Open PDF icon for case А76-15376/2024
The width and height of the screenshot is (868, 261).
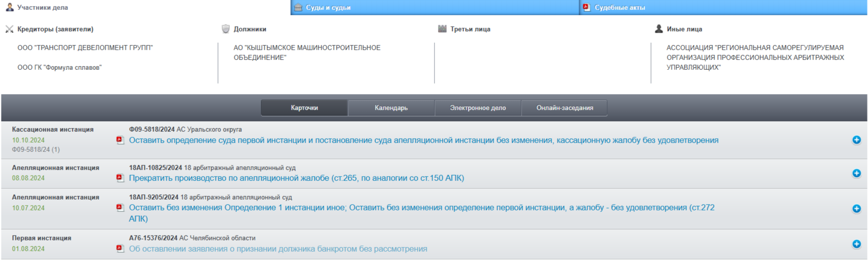[x=120, y=249]
